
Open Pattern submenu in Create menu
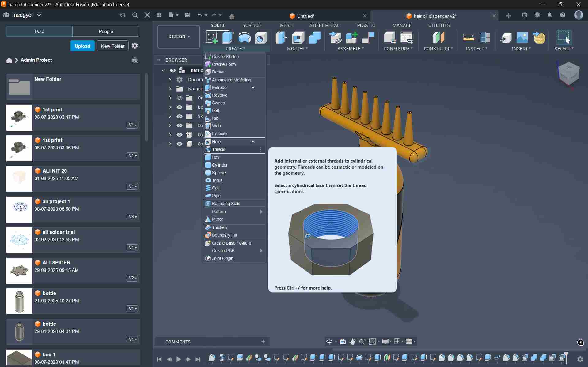coord(234,212)
